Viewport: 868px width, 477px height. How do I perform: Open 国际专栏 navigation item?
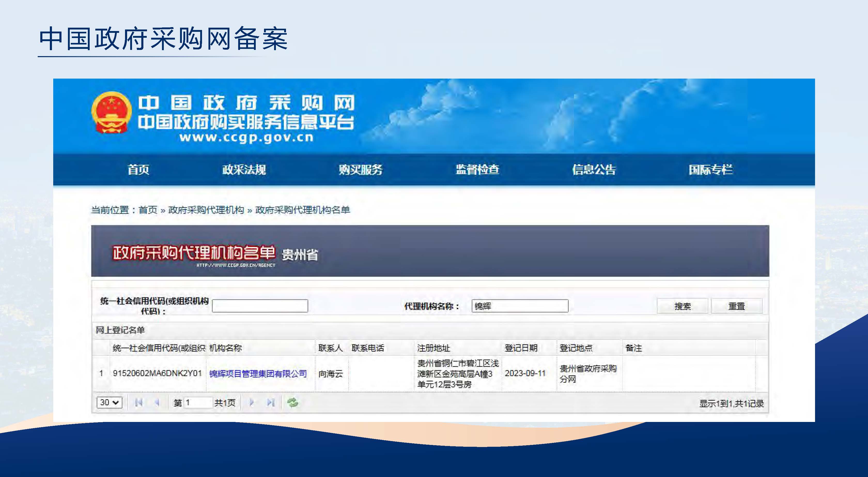point(711,169)
